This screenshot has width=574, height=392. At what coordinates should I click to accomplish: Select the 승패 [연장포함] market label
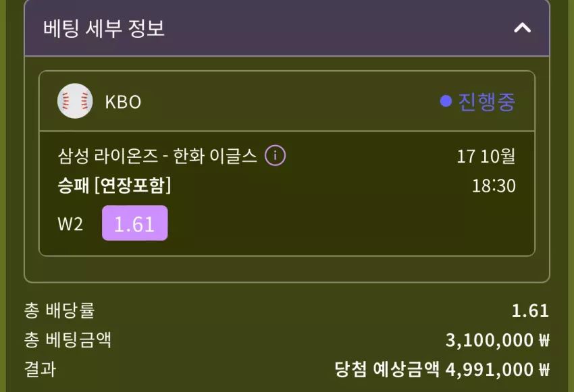tap(114, 186)
